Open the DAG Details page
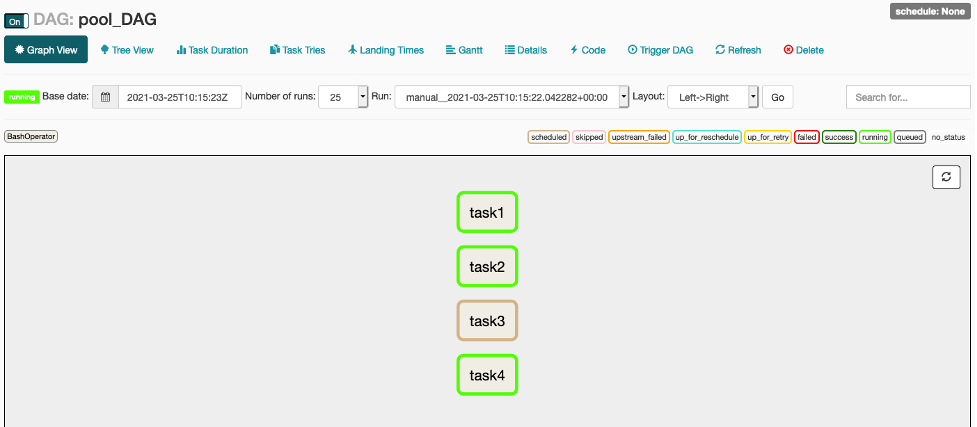This screenshot has height=427, width=977. [525, 50]
